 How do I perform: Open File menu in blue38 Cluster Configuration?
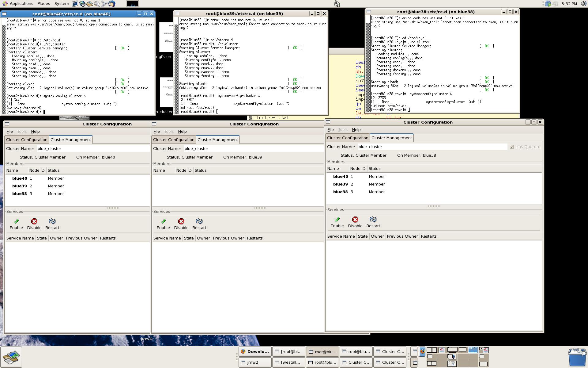click(x=330, y=130)
